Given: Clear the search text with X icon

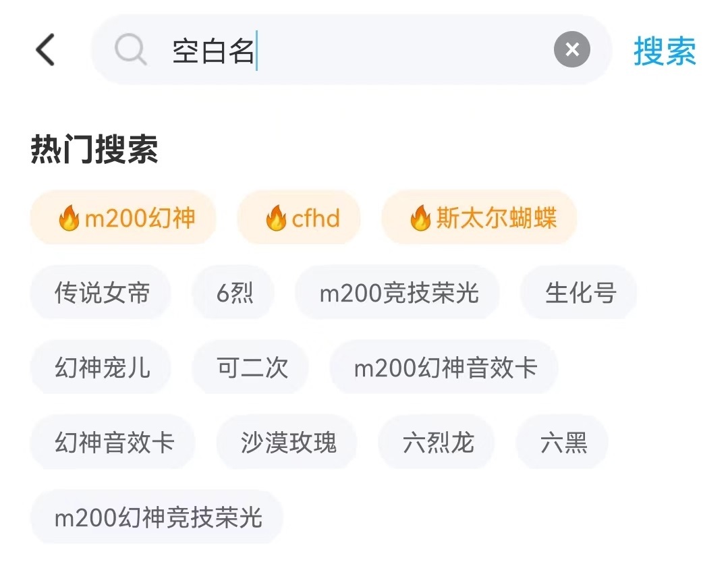Looking at the screenshot, I should (571, 50).
